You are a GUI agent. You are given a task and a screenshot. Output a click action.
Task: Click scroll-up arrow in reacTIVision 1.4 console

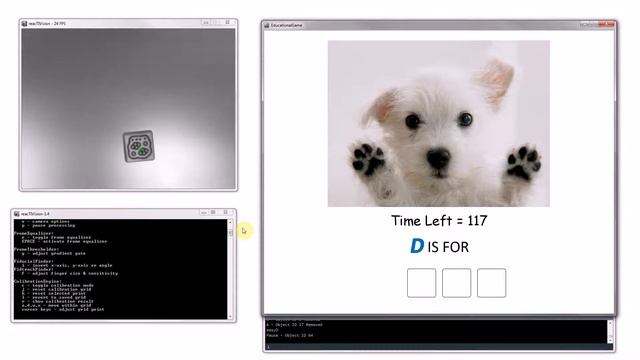point(230,222)
